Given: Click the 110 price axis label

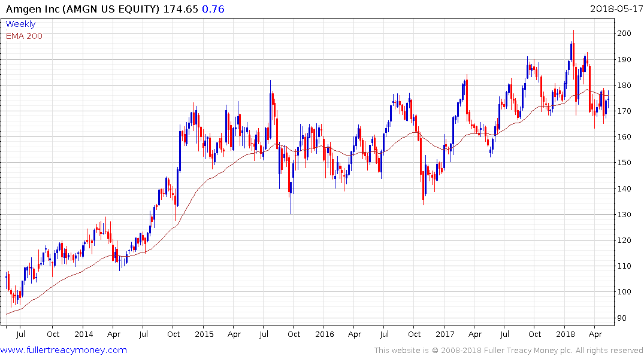Looking at the screenshot, I should (x=624, y=266).
